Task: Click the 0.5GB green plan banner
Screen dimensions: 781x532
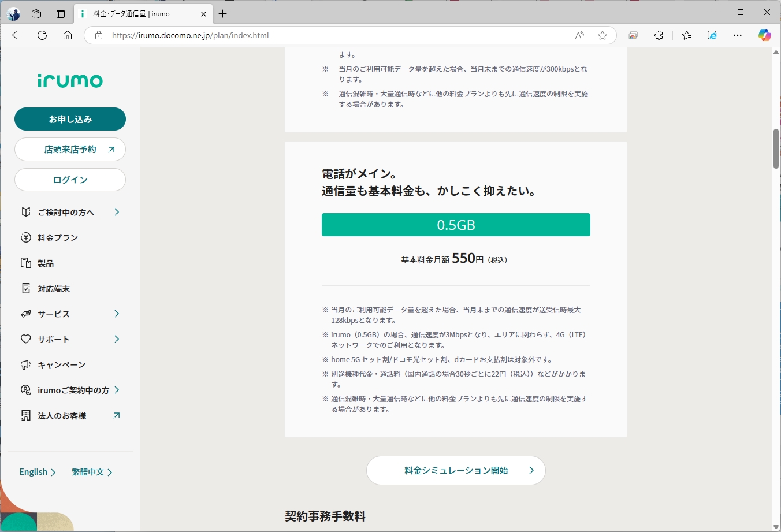Action: pos(456,225)
